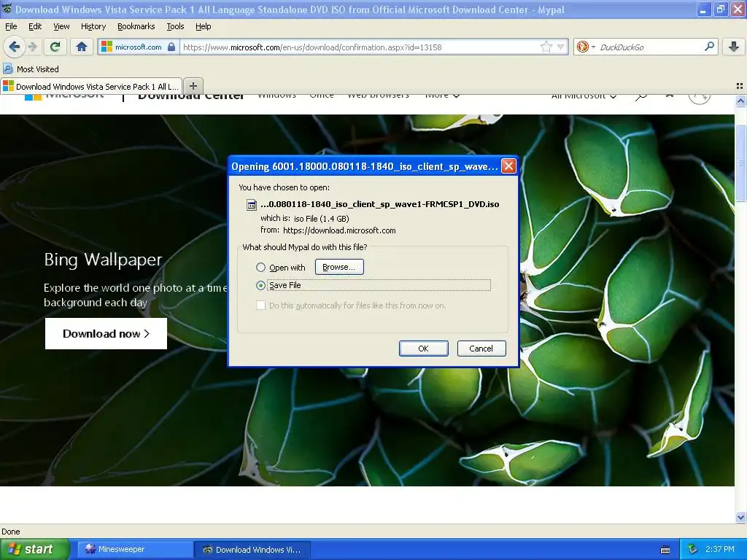The image size is (747, 560).
Task: Click the Most Visited bookmarks icon
Action: [x=7, y=69]
